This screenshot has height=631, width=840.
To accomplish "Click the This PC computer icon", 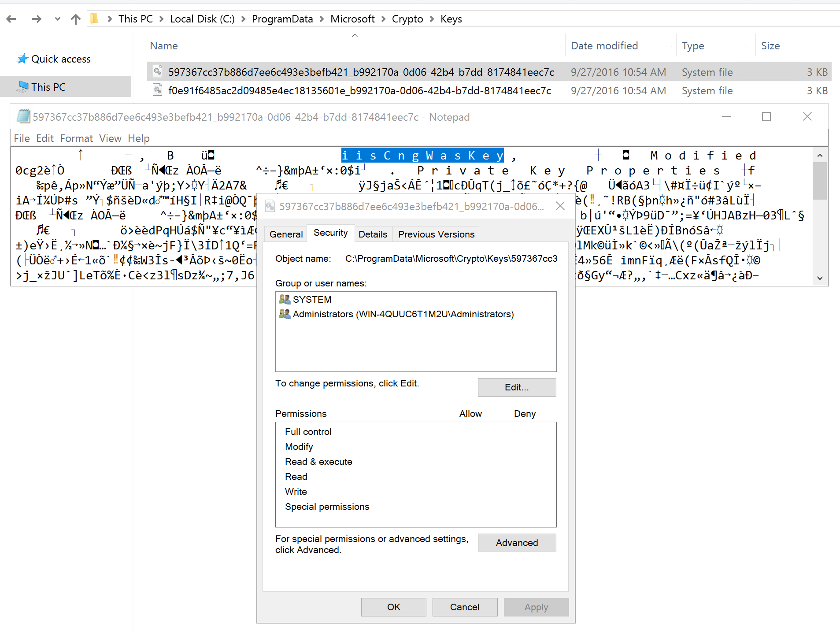I will 22,86.
